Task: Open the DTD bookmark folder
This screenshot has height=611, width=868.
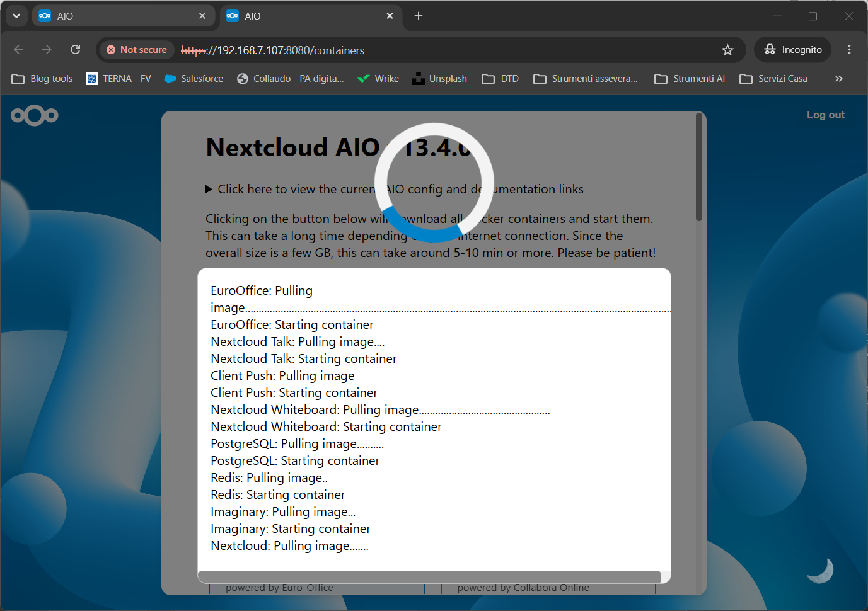Action: click(501, 79)
